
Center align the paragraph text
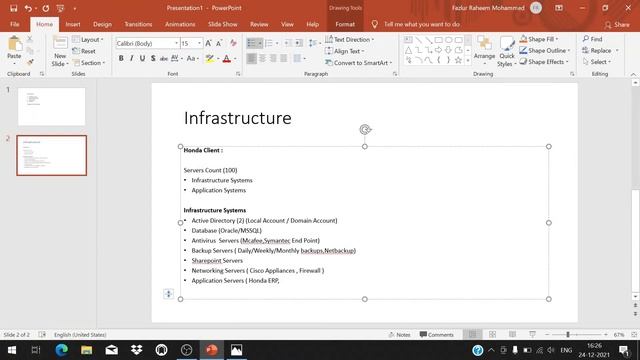point(262,58)
